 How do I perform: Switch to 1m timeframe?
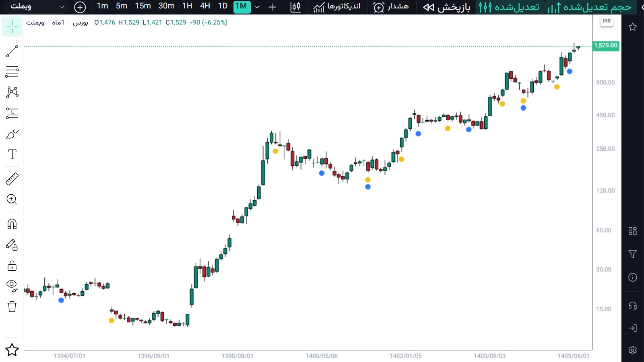click(x=102, y=6)
